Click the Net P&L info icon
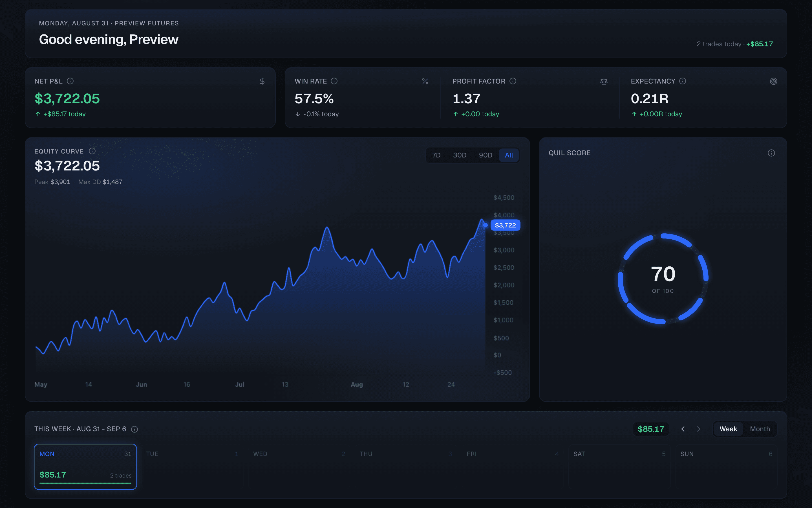 tap(70, 81)
